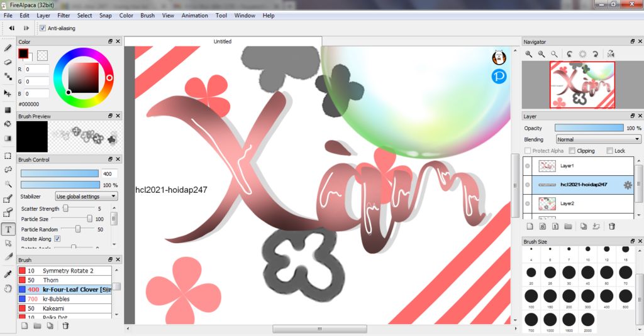644x336 pixels.
Task: Enable the Clipping checkbox
Action: [x=572, y=151]
